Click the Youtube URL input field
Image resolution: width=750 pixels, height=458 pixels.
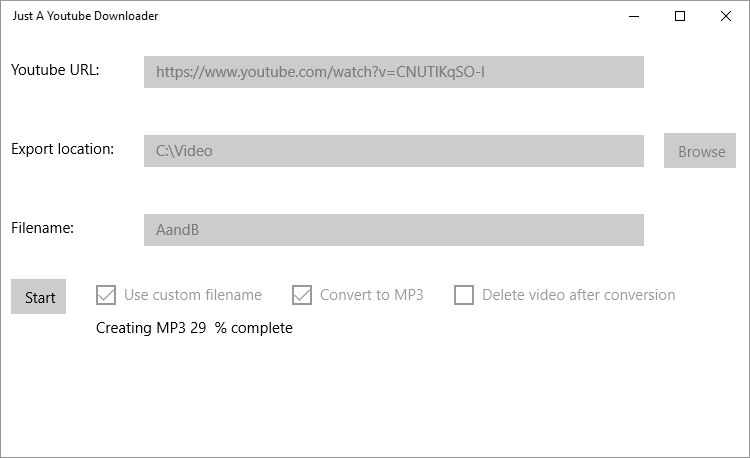(393, 72)
